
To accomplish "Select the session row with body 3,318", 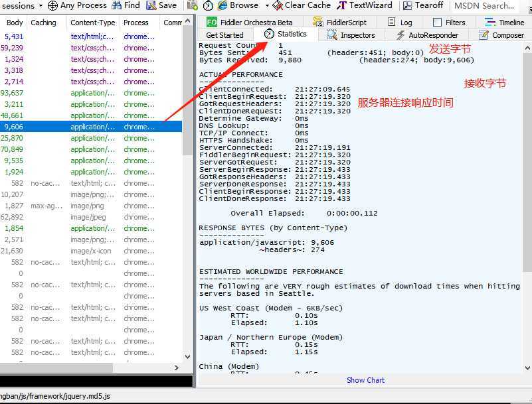I will pos(91,70).
